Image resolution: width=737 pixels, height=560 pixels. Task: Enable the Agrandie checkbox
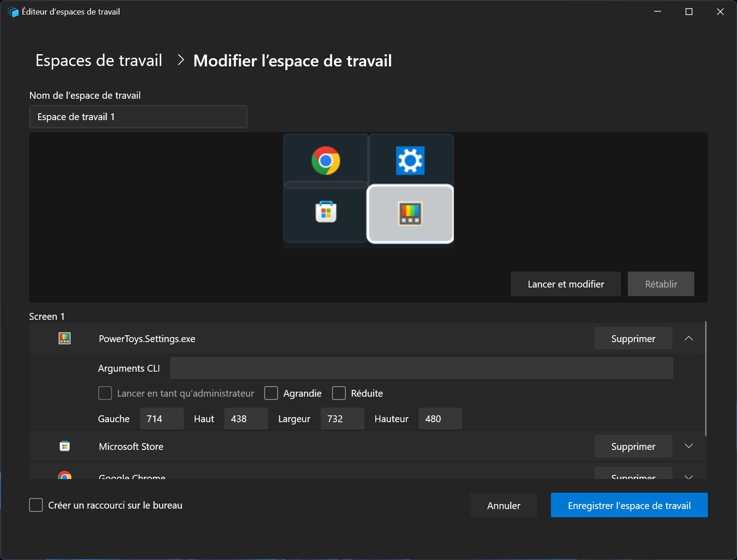click(271, 393)
